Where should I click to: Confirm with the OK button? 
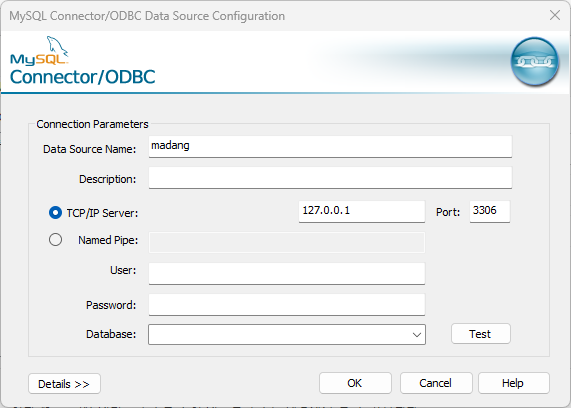tap(355, 383)
